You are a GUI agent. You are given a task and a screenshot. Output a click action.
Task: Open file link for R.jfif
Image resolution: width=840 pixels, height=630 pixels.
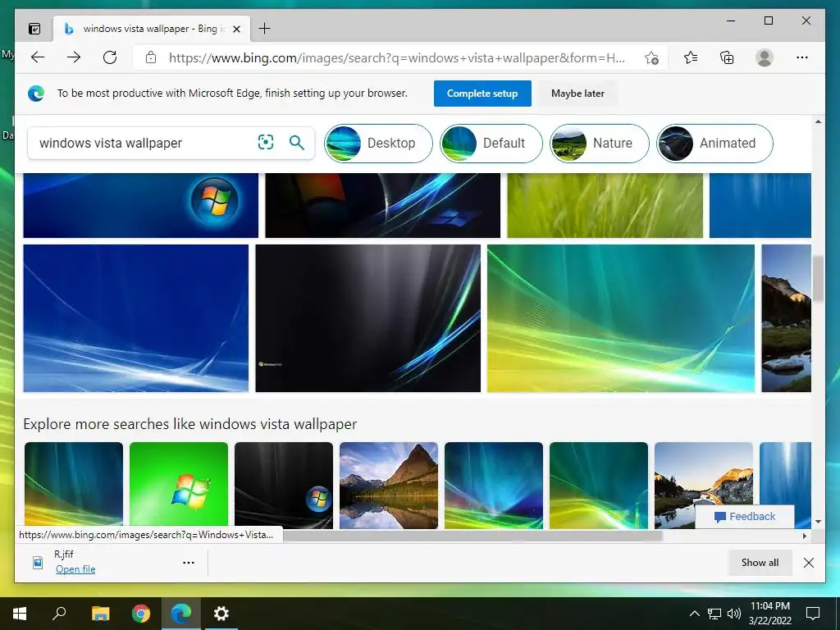coord(75,569)
